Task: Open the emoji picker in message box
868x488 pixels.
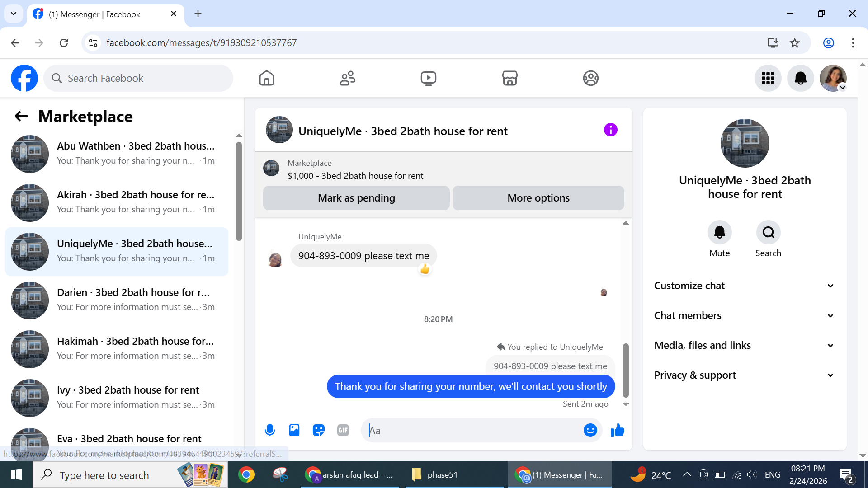Action: (x=590, y=430)
